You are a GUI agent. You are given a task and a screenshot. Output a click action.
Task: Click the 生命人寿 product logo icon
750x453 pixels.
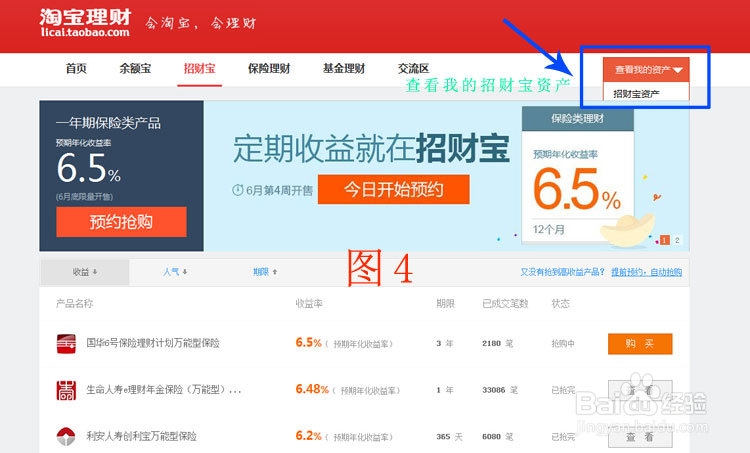click(x=66, y=390)
